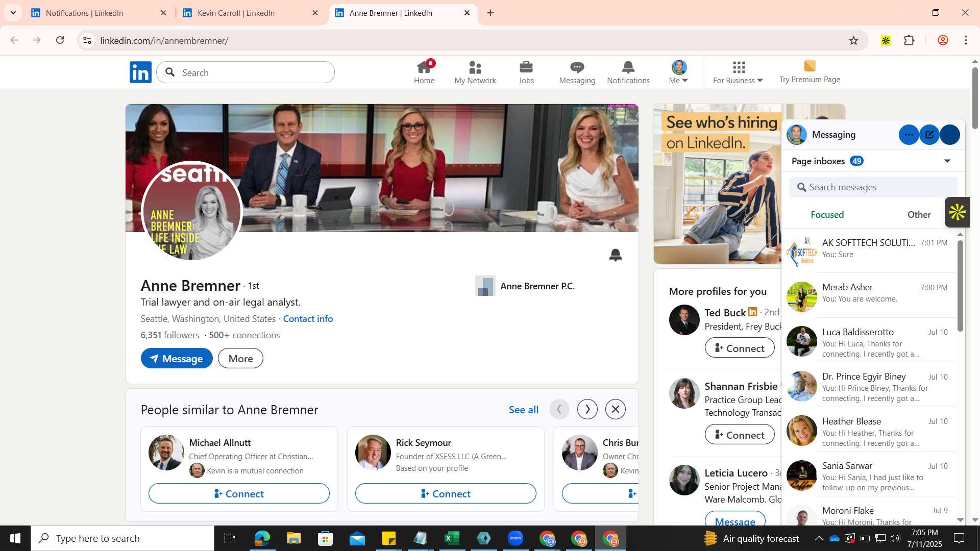Open the browser extensions puzzle icon
The image size is (980, 551).
(909, 40)
